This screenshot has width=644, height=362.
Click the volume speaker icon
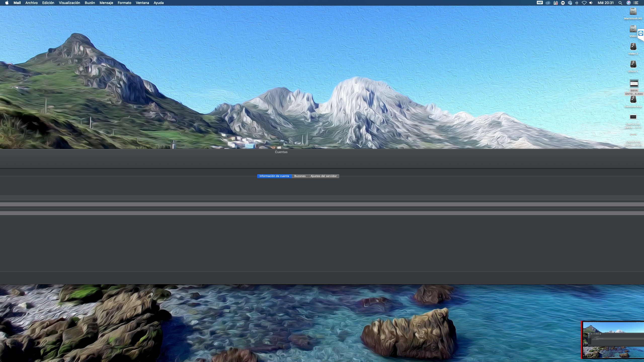(x=591, y=3)
